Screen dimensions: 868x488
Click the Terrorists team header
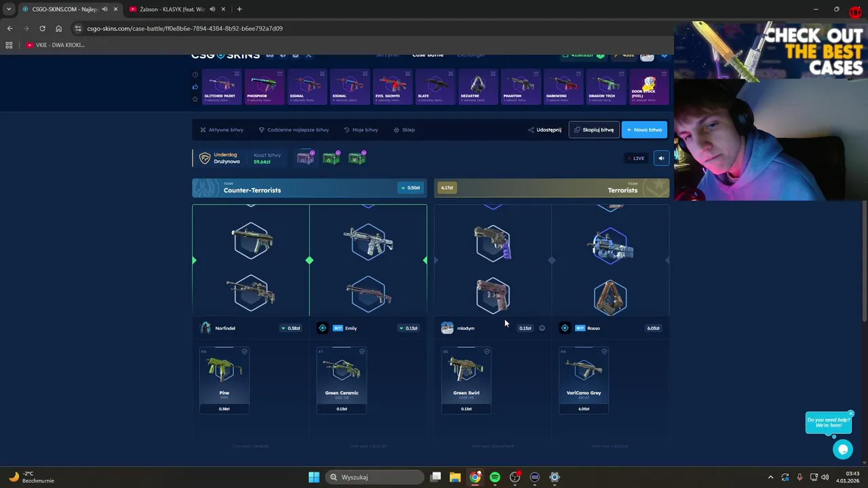pos(551,188)
